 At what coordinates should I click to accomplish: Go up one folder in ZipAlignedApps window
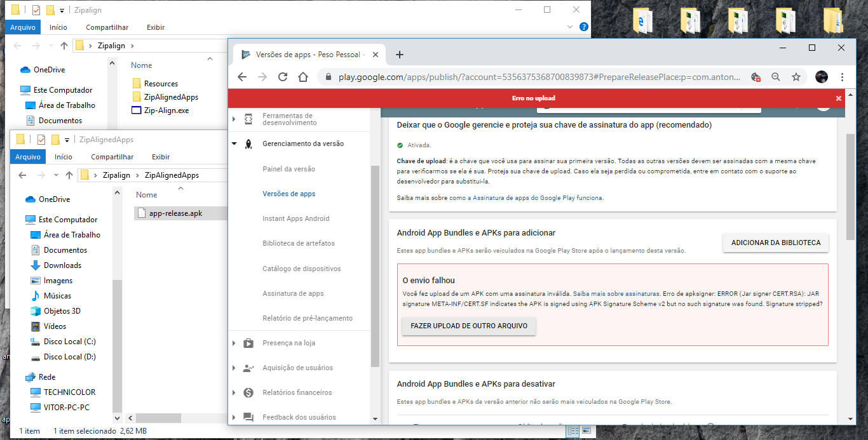(69, 175)
